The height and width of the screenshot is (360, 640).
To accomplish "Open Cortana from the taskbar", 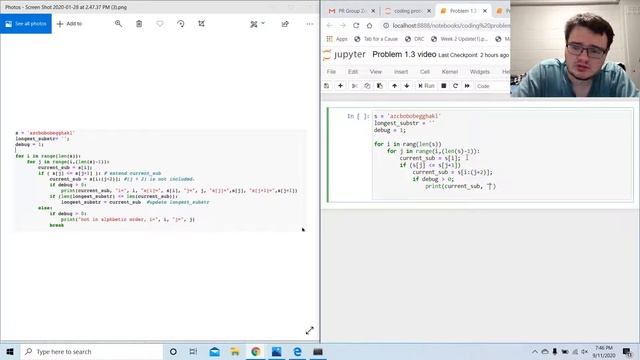I will [173, 351].
